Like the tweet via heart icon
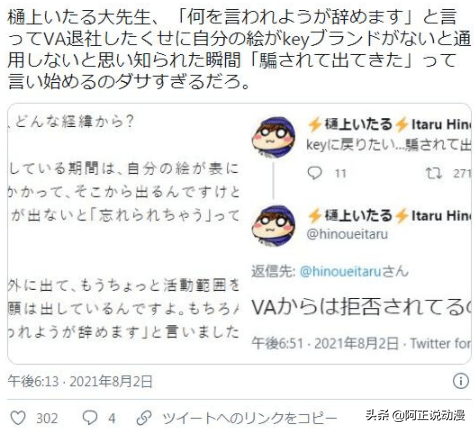This screenshot has width=476, height=432. pos(18,418)
